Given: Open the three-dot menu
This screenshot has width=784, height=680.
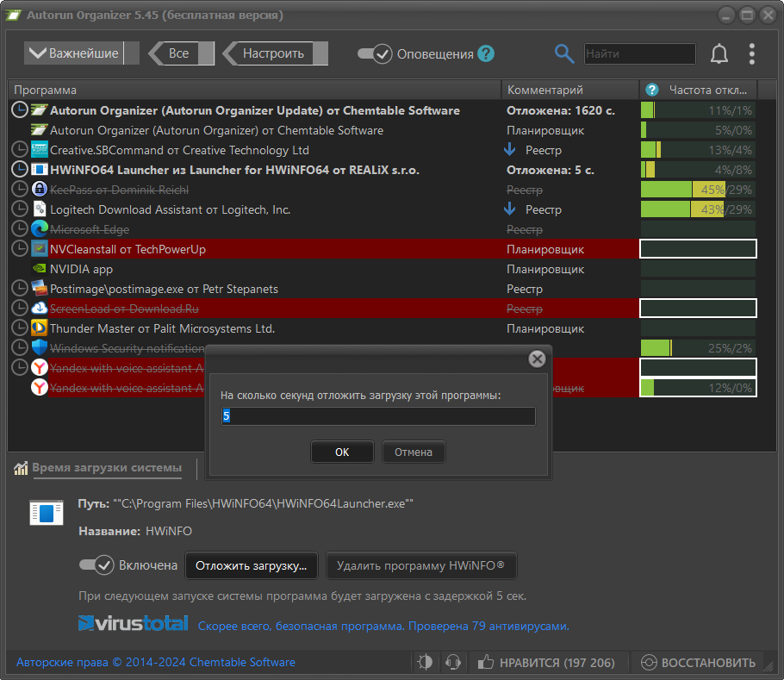Looking at the screenshot, I should click(751, 53).
